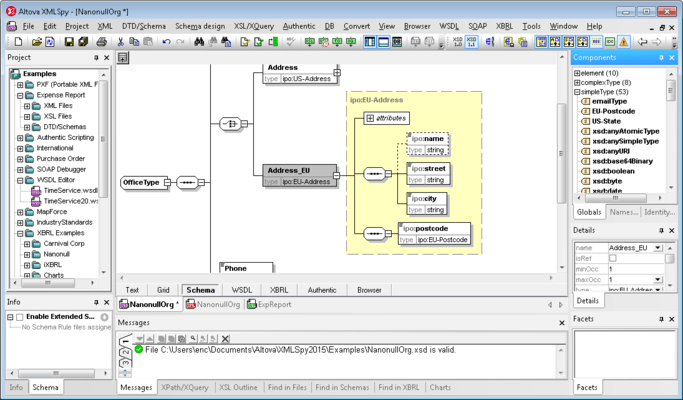Image resolution: width=683 pixels, height=400 pixels.
Task: Select the EU-Postcode component in Globals list
Action: 613,111
